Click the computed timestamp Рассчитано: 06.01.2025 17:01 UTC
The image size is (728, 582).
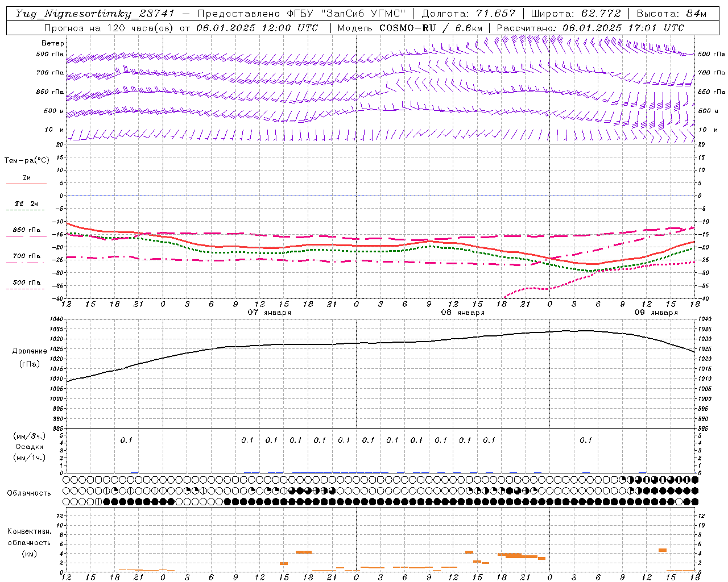tap(590, 28)
